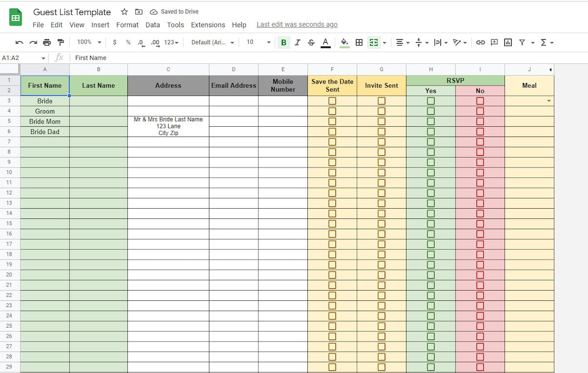The height and width of the screenshot is (373, 588).
Task: Click the Saved to Drive status
Action: 174,12
